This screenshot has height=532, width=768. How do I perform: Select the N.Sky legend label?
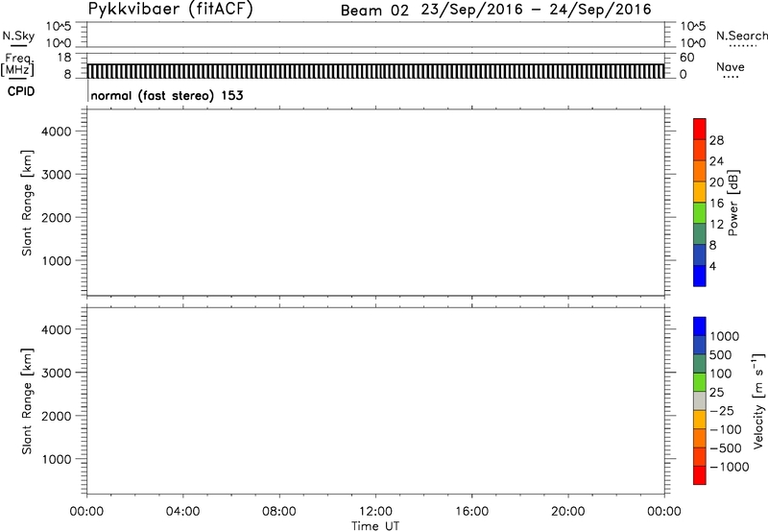(18, 36)
